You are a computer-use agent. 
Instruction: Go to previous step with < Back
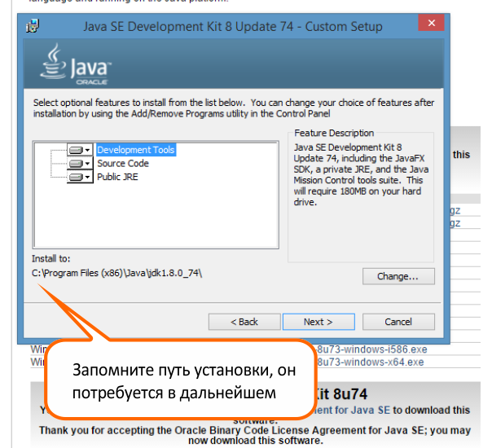coord(244,322)
